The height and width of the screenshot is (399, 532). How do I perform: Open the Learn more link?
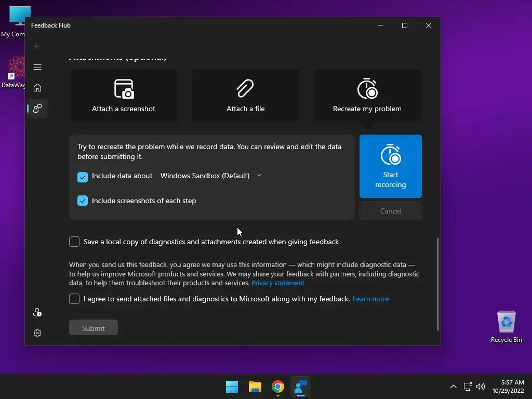(371, 299)
